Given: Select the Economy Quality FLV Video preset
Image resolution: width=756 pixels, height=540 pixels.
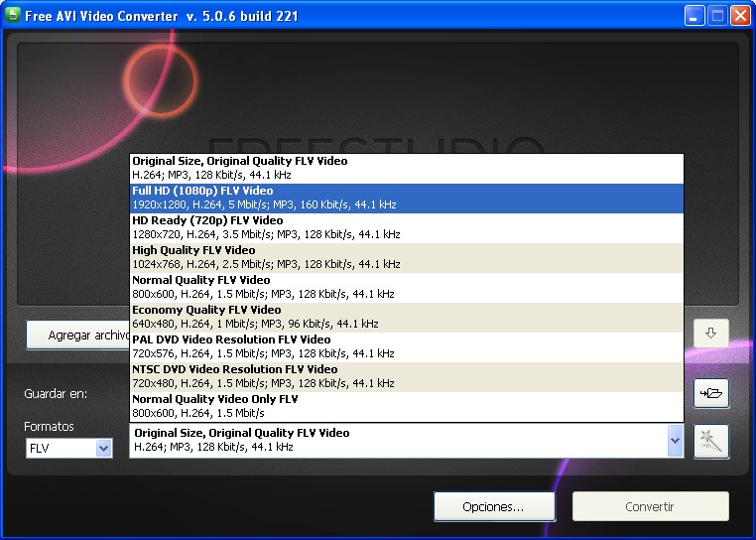Looking at the screenshot, I should (407, 318).
